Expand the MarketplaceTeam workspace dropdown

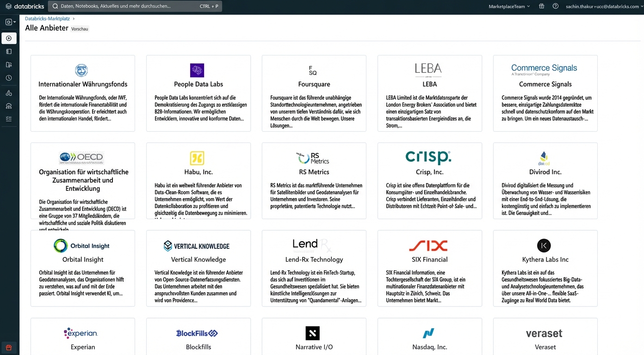pyautogui.click(x=508, y=6)
